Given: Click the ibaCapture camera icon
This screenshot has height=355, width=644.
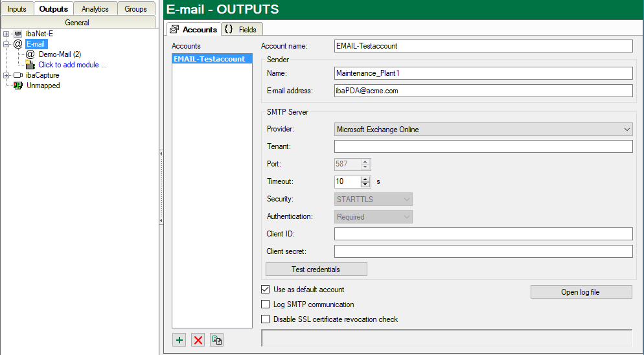Looking at the screenshot, I should (17, 75).
